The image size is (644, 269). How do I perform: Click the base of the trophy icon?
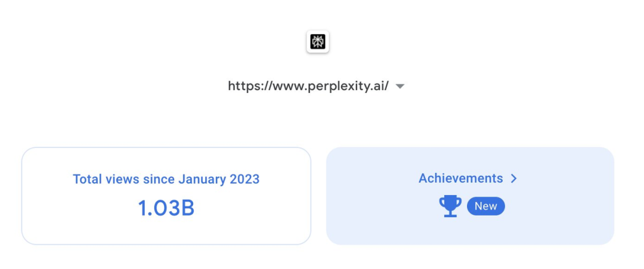pos(450,215)
